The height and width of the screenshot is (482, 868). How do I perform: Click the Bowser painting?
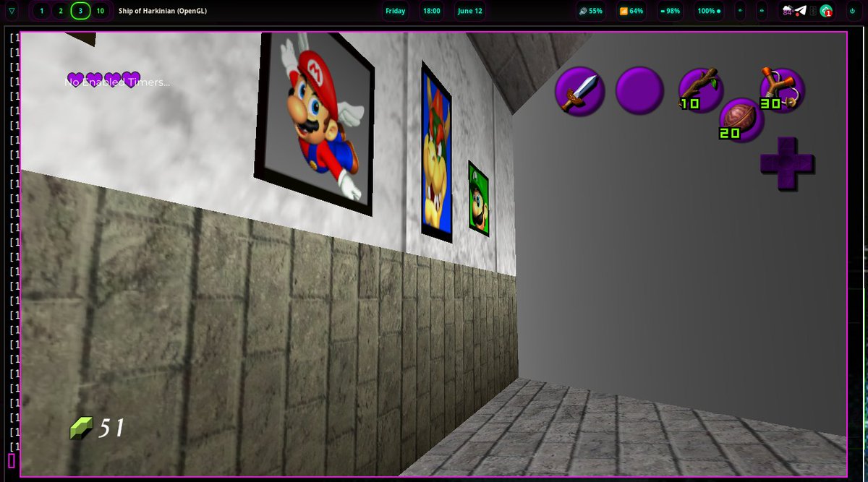436,152
